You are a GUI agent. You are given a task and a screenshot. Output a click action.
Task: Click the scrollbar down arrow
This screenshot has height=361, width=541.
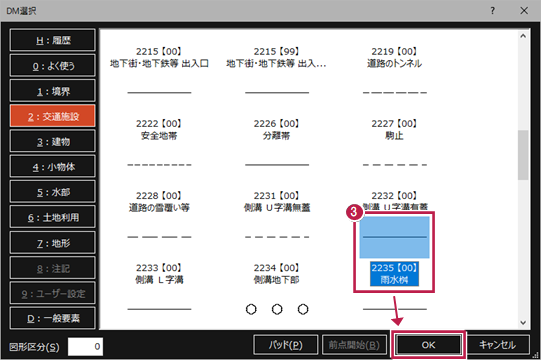point(523,323)
